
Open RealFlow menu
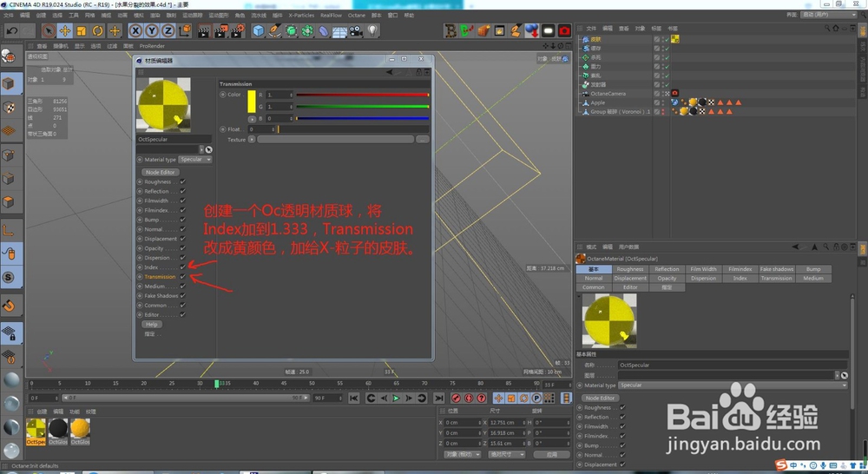point(331,15)
